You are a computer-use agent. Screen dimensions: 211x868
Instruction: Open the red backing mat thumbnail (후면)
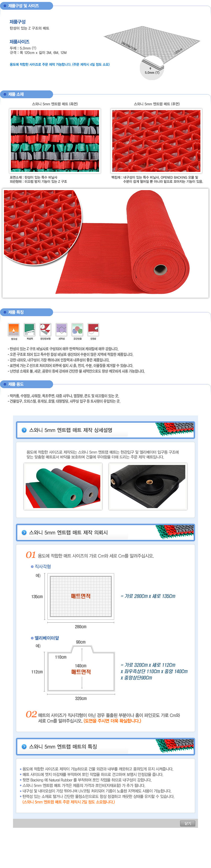[156, 141]
